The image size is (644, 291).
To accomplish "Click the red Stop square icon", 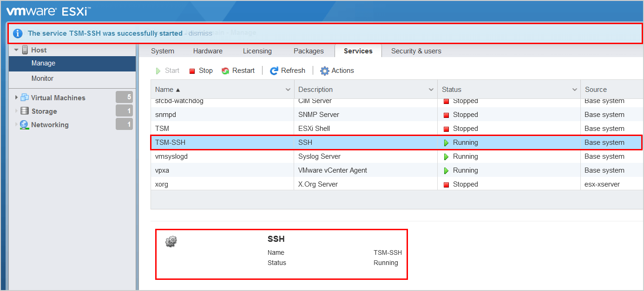I will pyautogui.click(x=192, y=71).
